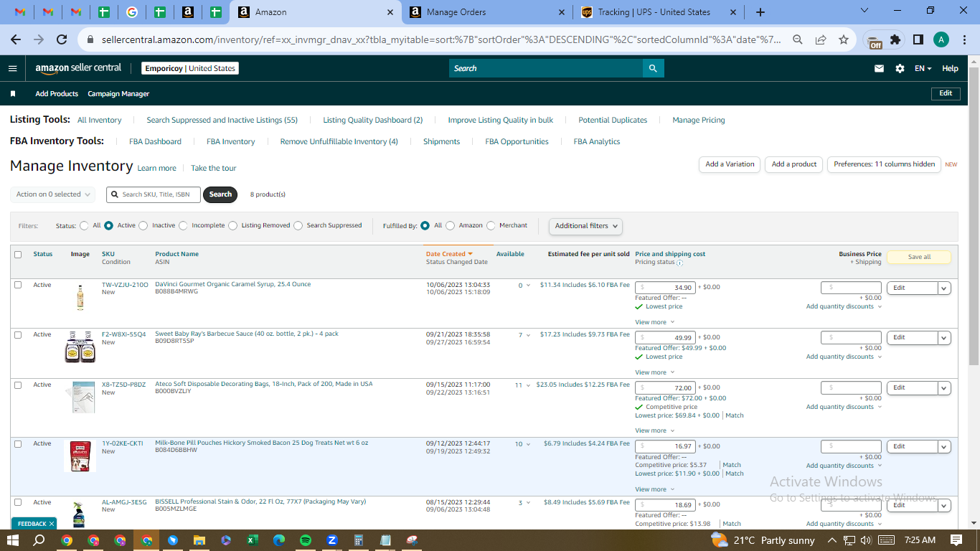Click the yellow Save all button
980x551 pixels.
pyautogui.click(x=919, y=257)
